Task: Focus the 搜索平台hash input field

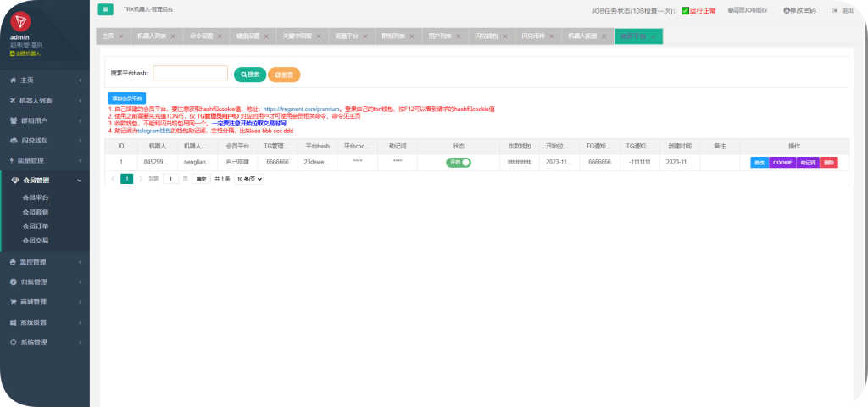Action: click(x=191, y=74)
